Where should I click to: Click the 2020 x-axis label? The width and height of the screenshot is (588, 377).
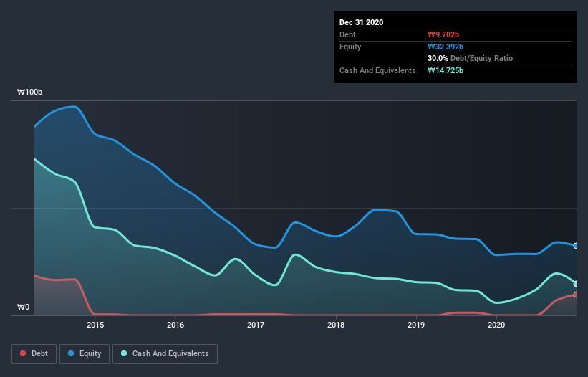click(496, 325)
